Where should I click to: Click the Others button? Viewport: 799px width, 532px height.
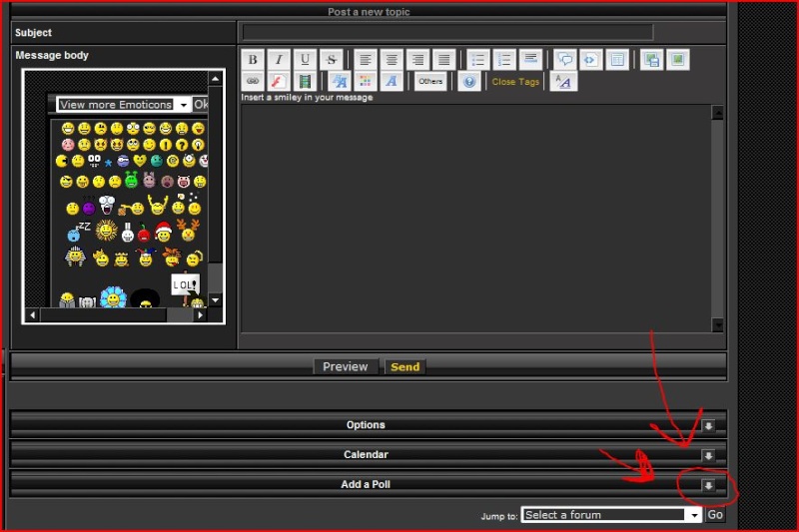[x=430, y=81]
